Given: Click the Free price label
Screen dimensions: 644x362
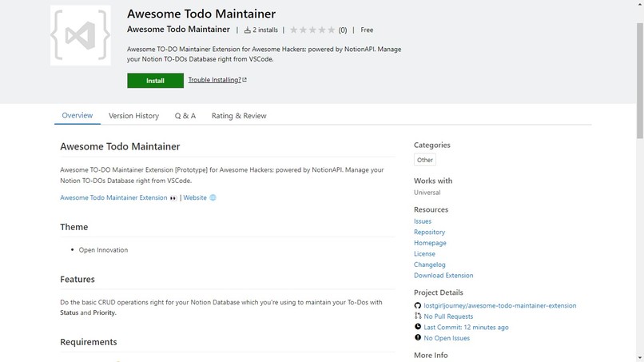Looking at the screenshot, I should (367, 30).
